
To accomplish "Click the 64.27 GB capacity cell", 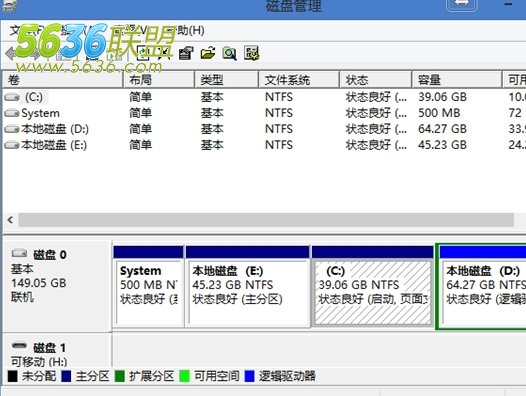I will pyautogui.click(x=442, y=129).
